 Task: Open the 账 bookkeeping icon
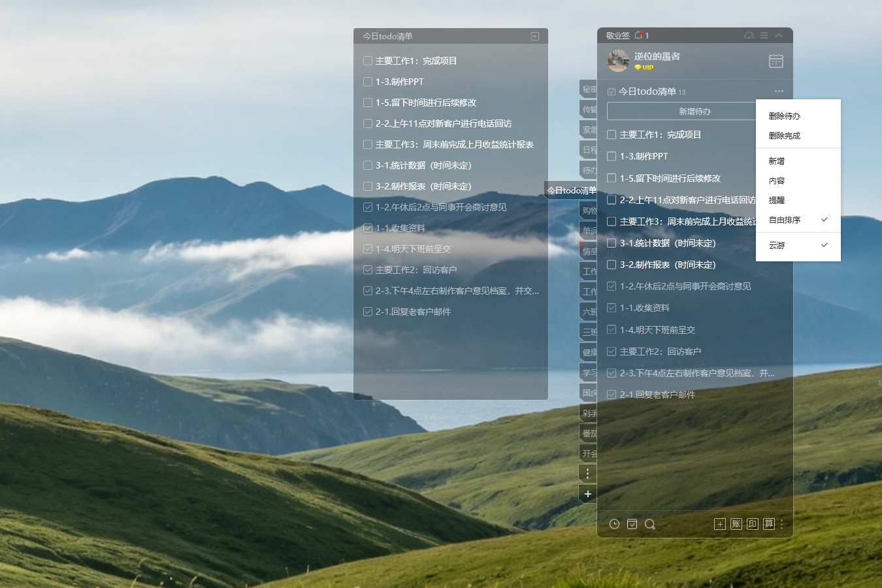pos(736,524)
